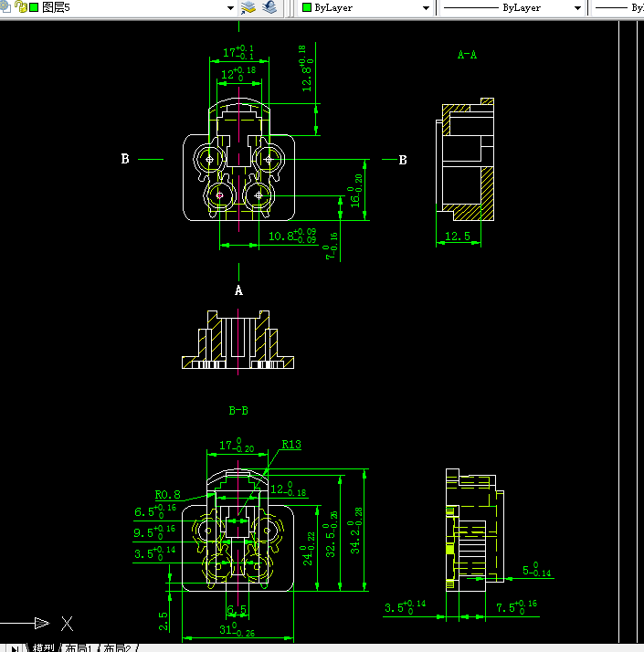
Task: Select the 2.5 vertical dimension text
Action: point(164,621)
